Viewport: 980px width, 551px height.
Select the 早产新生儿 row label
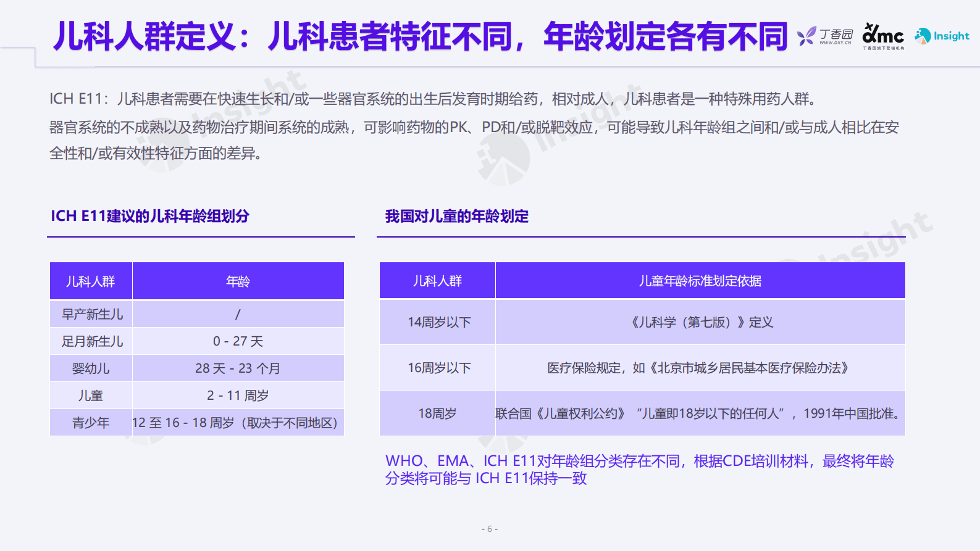(x=92, y=314)
